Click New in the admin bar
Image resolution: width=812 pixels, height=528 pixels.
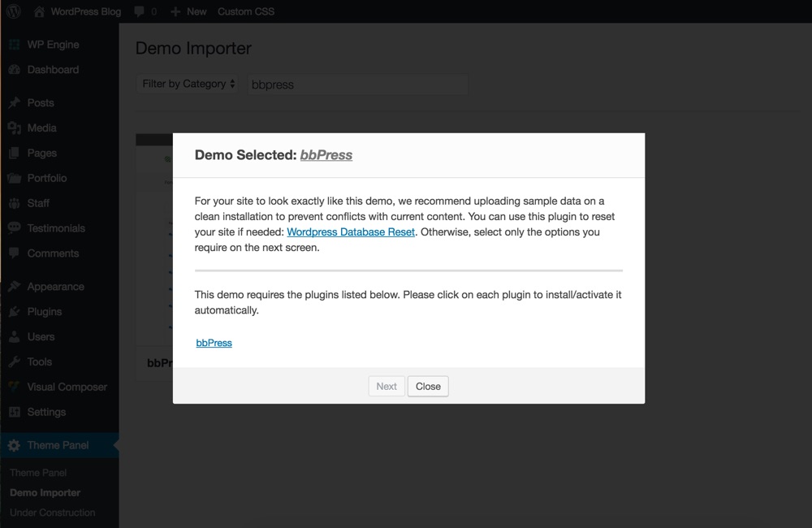coord(197,11)
